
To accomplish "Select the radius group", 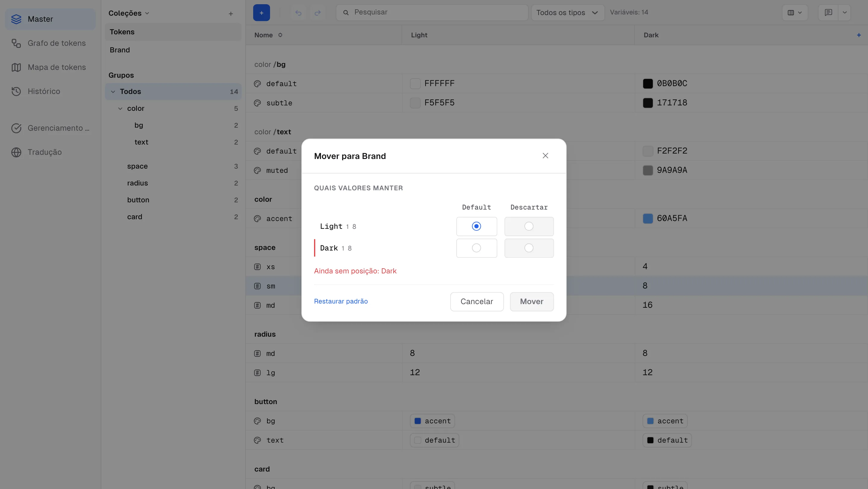I will pos(173,183).
